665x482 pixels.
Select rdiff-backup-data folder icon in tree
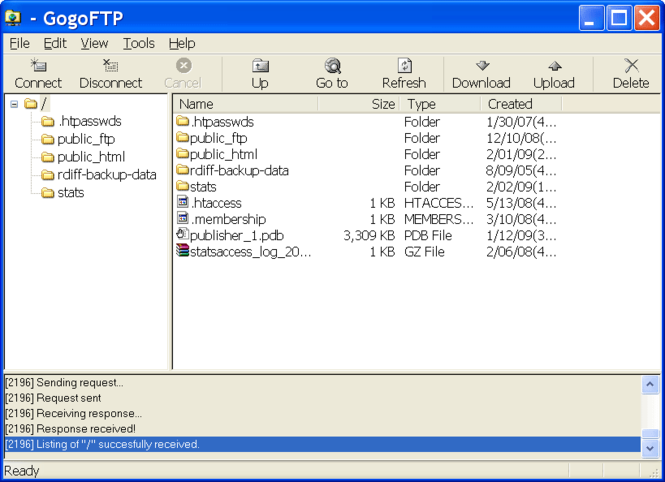point(48,175)
